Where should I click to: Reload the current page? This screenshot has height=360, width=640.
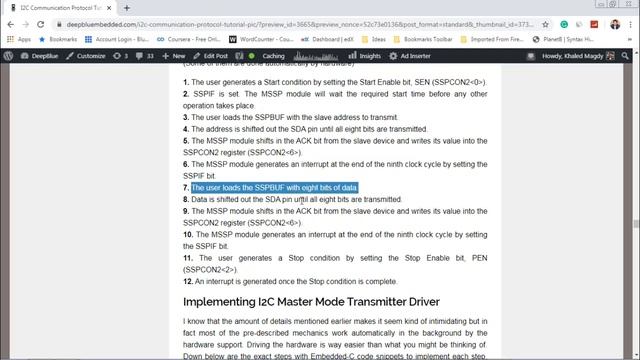(x=40, y=24)
